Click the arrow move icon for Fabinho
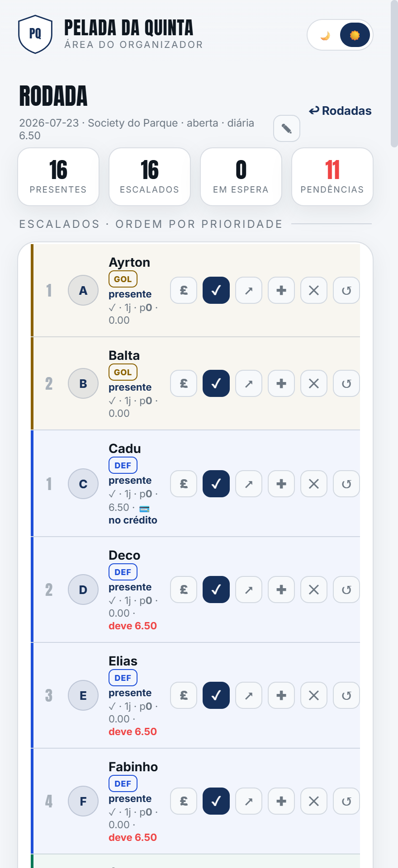This screenshot has width=398, height=868. [x=249, y=801]
